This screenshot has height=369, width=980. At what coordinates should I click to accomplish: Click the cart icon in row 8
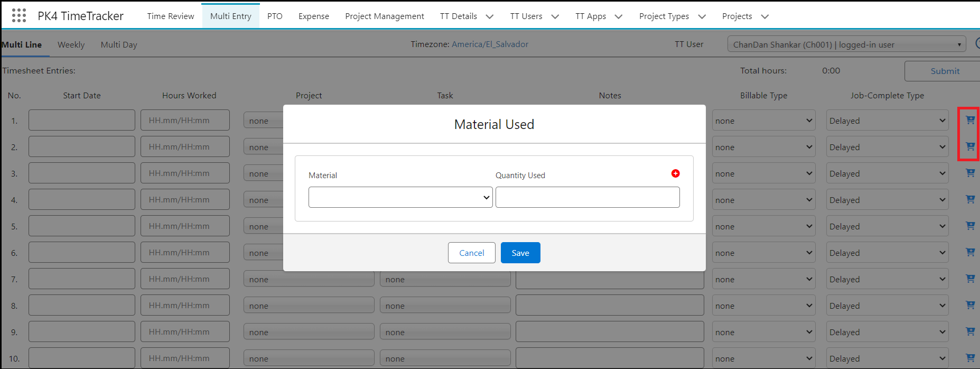(970, 305)
